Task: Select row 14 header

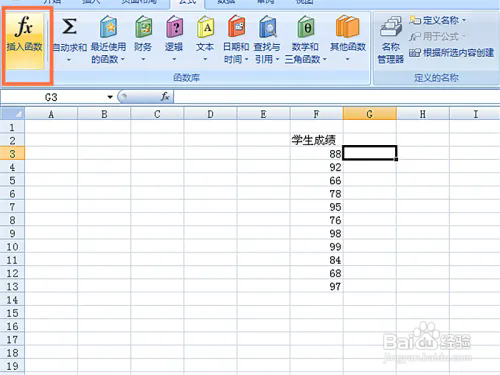Action: click(12, 300)
